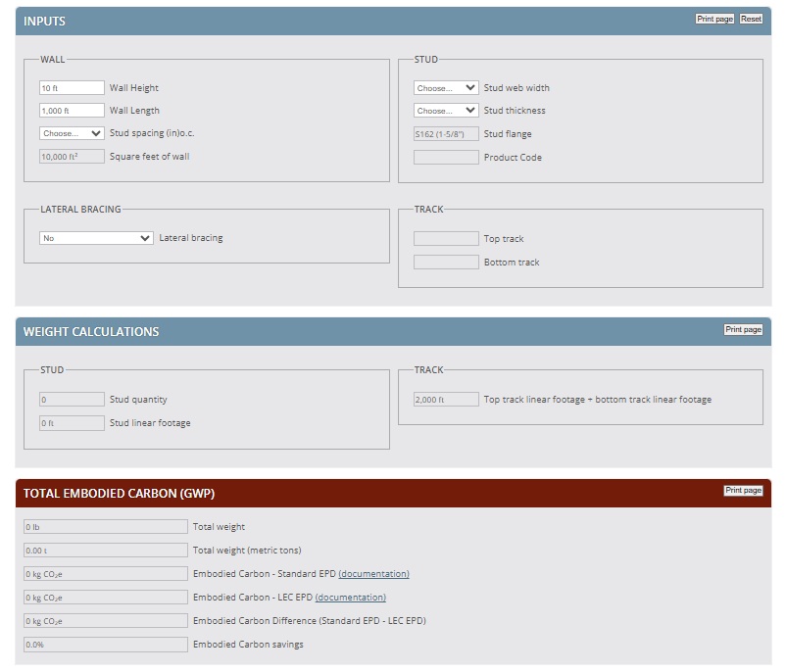786x672 pixels.
Task: Open Standard EPD documentation link
Action: coord(373,574)
